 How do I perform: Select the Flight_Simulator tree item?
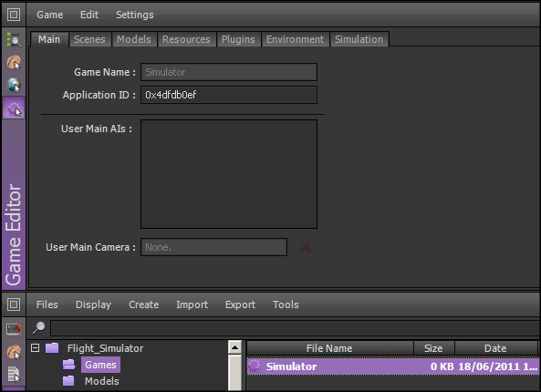click(105, 348)
